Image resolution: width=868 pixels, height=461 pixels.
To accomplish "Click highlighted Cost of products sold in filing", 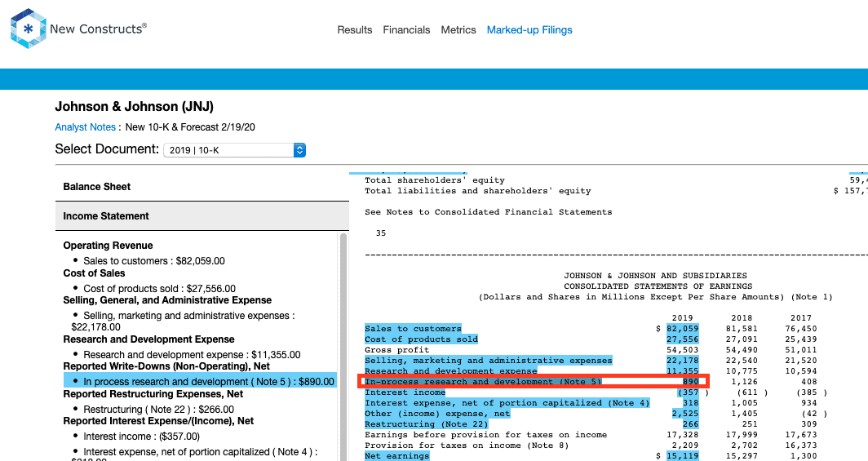I will click(x=421, y=339).
